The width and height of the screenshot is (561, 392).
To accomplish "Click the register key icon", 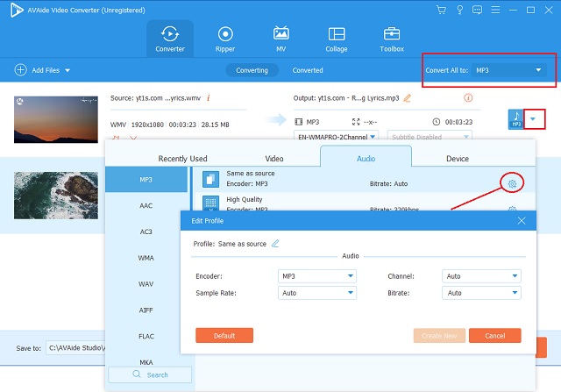I will [x=459, y=10].
